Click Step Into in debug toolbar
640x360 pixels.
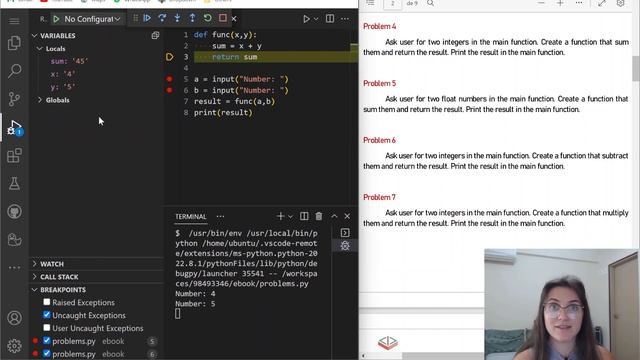pos(177,18)
